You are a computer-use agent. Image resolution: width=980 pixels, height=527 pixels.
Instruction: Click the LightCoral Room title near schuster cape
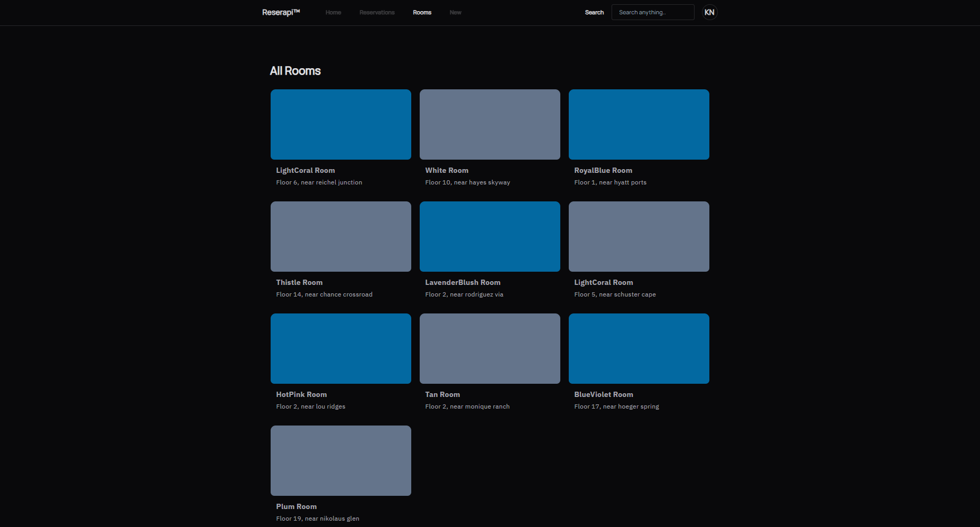pyautogui.click(x=604, y=282)
